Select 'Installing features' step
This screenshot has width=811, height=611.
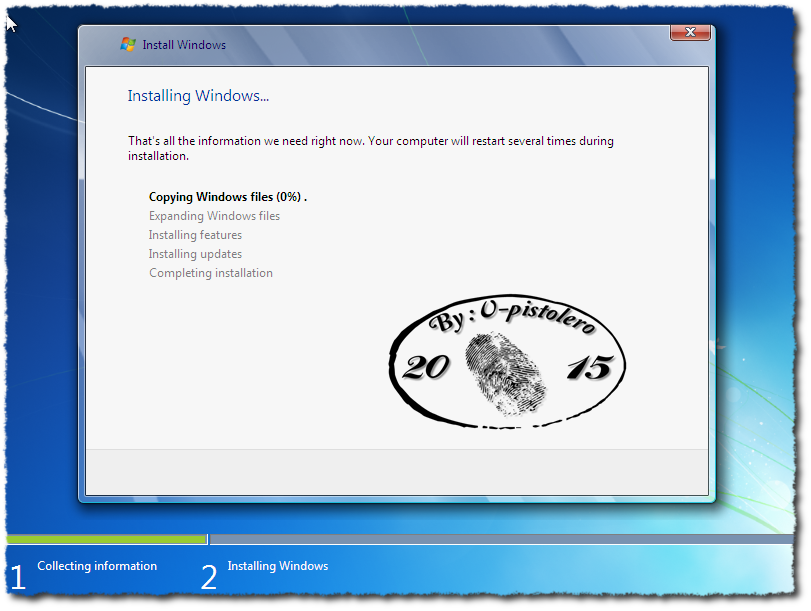[x=195, y=235]
